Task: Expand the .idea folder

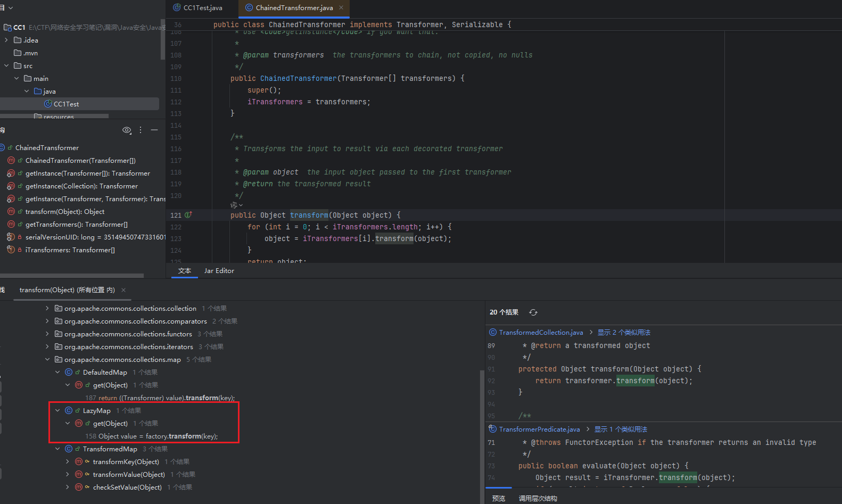Action: coord(6,40)
